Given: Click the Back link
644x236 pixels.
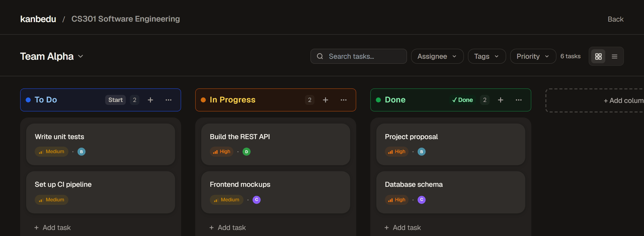Looking at the screenshot, I should coord(616,19).
